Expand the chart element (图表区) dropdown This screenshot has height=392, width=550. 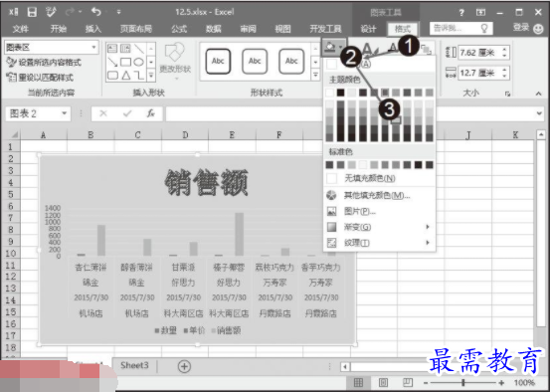point(93,48)
